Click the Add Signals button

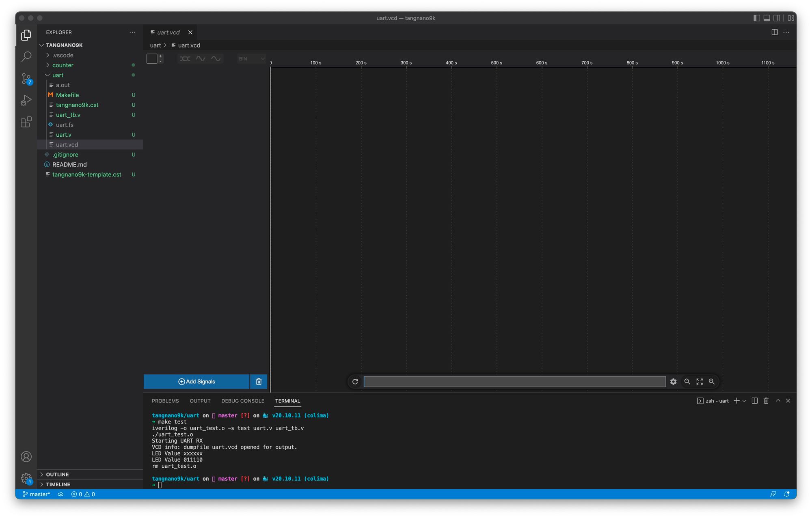pyautogui.click(x=197, y=382)
